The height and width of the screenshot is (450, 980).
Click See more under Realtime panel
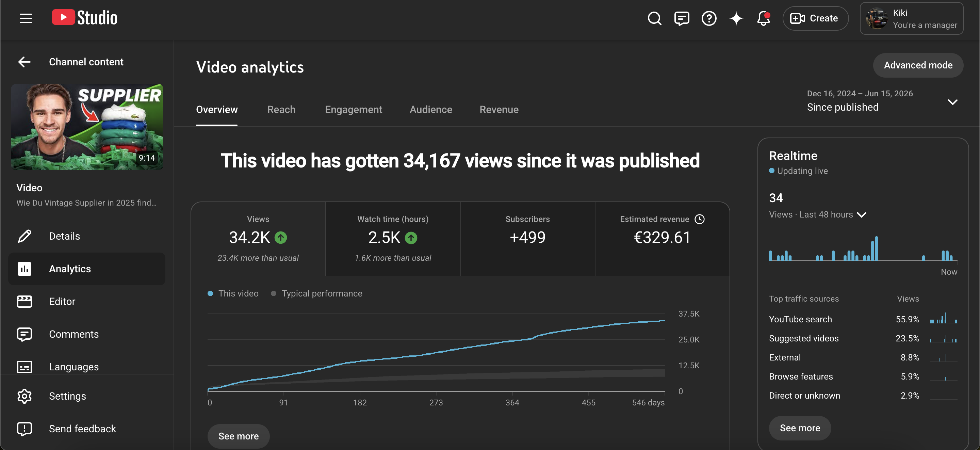pyautogui.click(x=800, y=428)
